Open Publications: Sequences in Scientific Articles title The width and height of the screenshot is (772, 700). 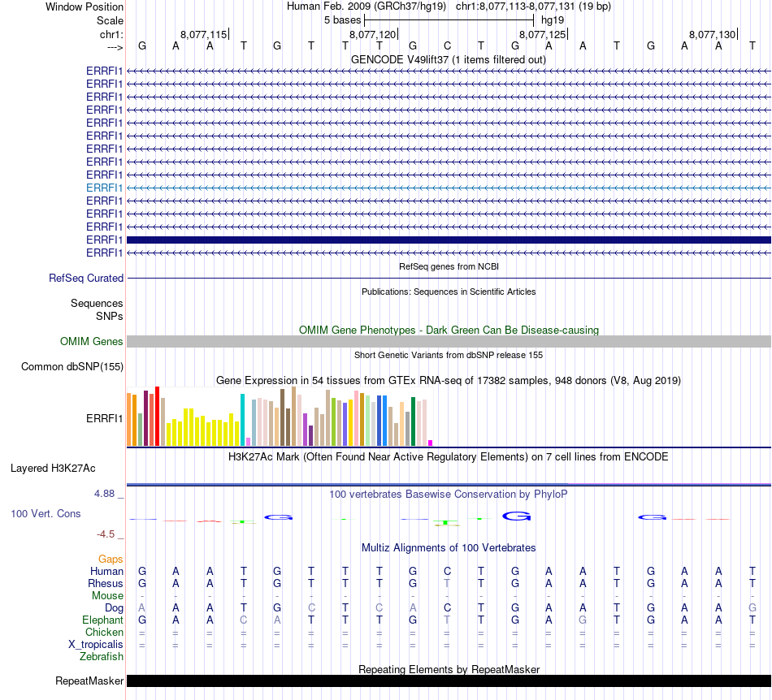(x=449, y=292)
